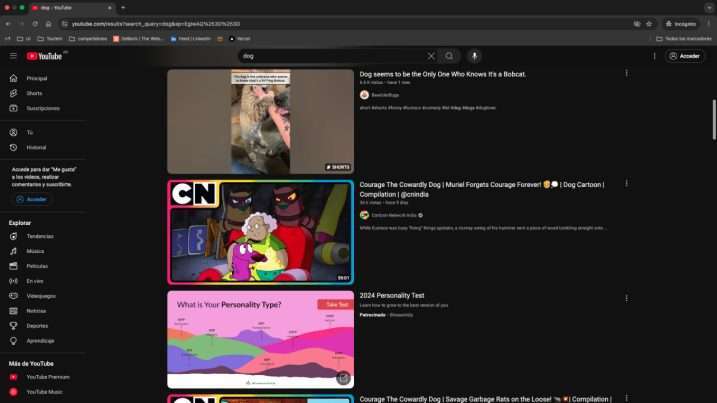Open the YouTube hamburger guide menu
717x403 pixels.
pos(13,56)
